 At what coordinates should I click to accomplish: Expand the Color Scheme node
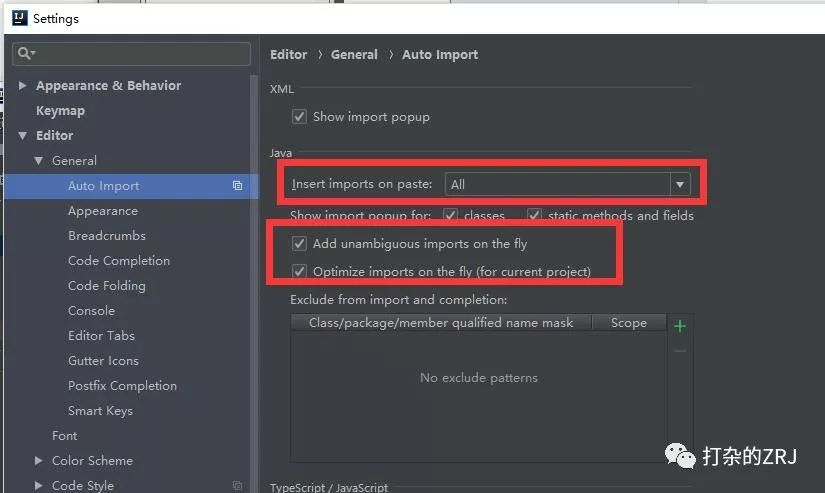pos(38,460)
